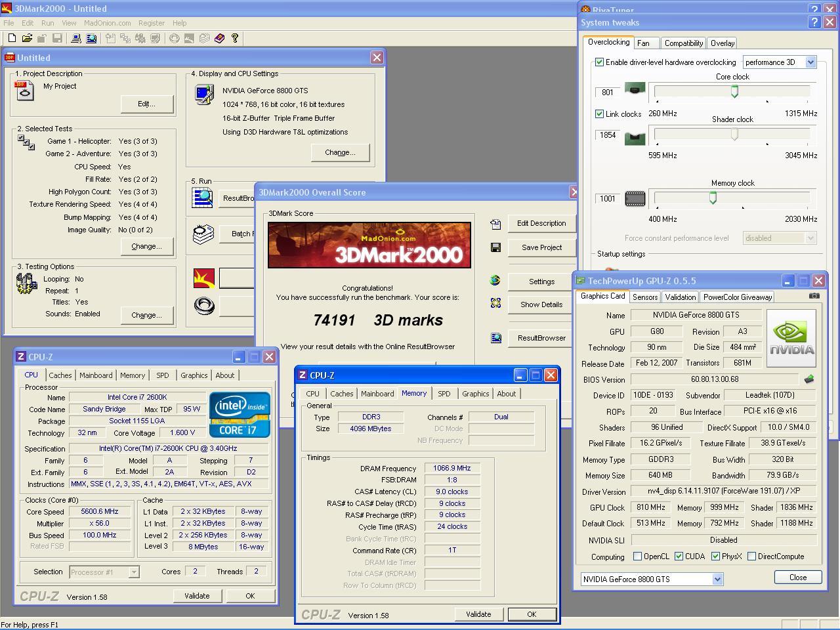840x630 pixels.
Task: Click the ResultBrowser icon in Run section
Action: (x=203, y=198)
